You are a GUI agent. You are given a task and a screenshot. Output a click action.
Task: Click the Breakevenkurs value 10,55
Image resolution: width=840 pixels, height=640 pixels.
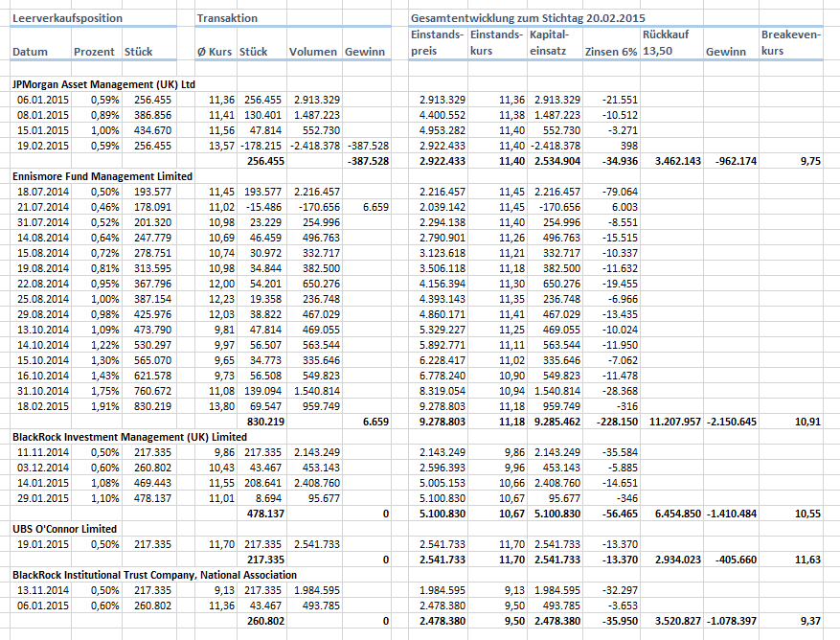(x=807, y=514)
